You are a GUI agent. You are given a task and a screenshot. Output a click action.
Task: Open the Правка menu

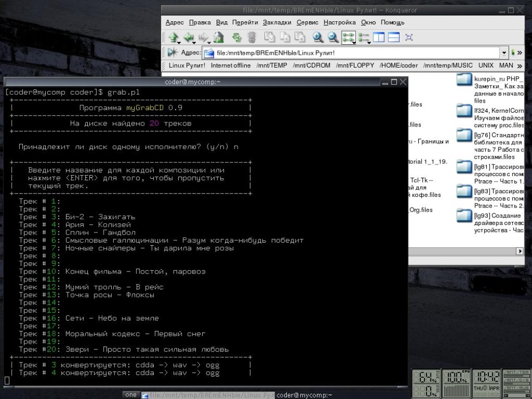tap(199, 22)
